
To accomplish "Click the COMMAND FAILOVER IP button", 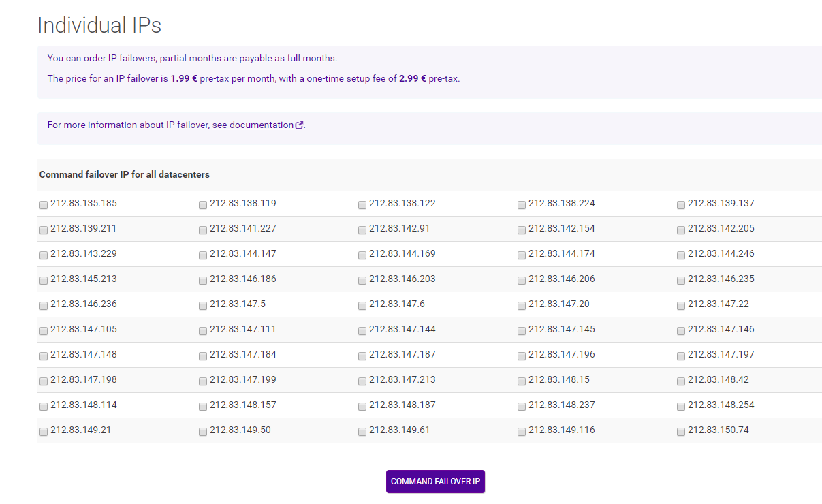I will click(x=435, y=482).
